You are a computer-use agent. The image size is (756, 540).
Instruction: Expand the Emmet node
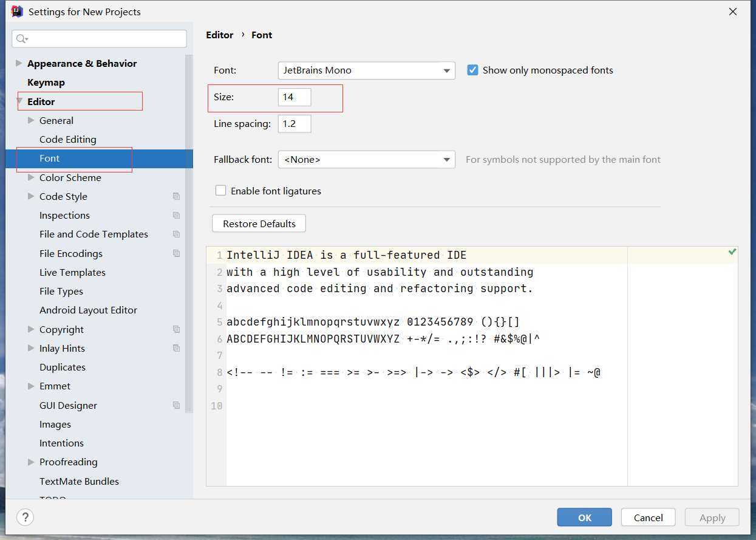[x=31, y=386]
